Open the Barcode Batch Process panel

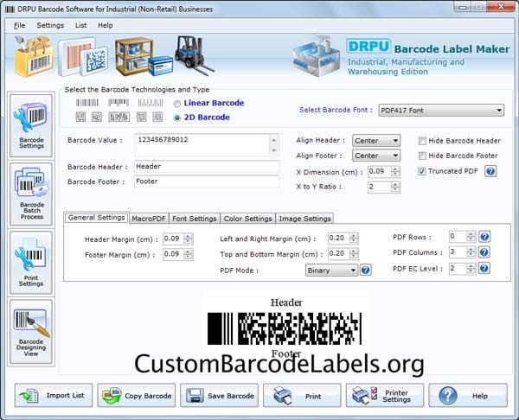[31, 194]
